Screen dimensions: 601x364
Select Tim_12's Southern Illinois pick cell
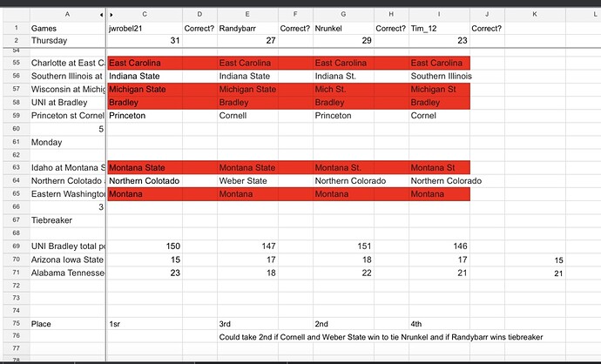click(439, 77)
